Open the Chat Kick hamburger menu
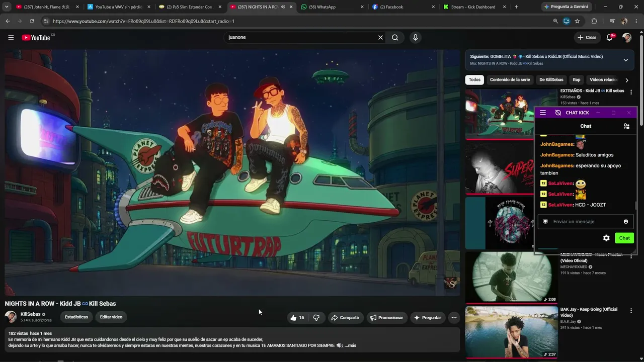The image size is (644, 362). [543, 113]
